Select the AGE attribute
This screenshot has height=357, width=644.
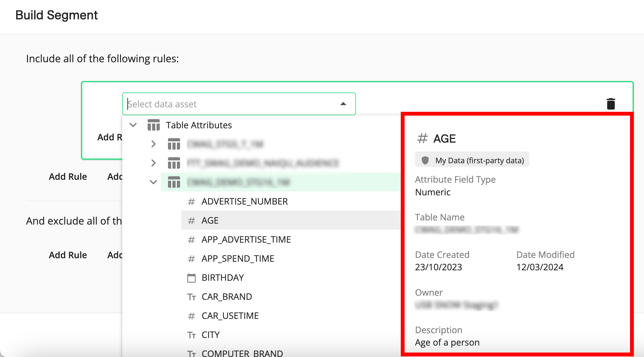tap(210, 220)
